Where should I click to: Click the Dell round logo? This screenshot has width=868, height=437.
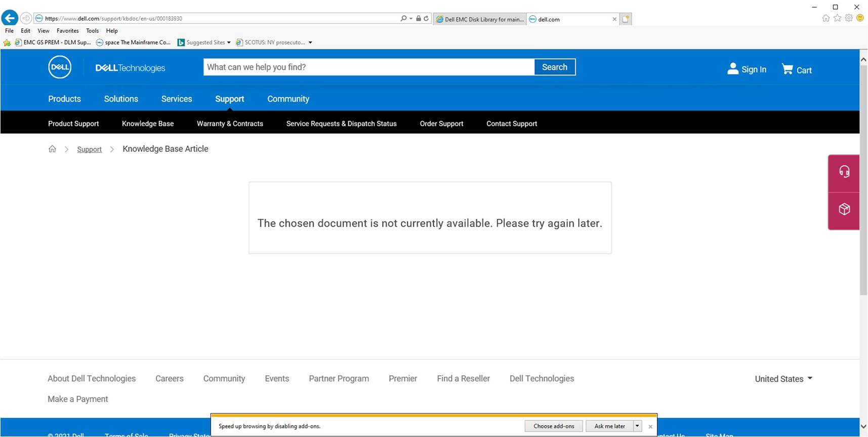click(x=60, y=67)
